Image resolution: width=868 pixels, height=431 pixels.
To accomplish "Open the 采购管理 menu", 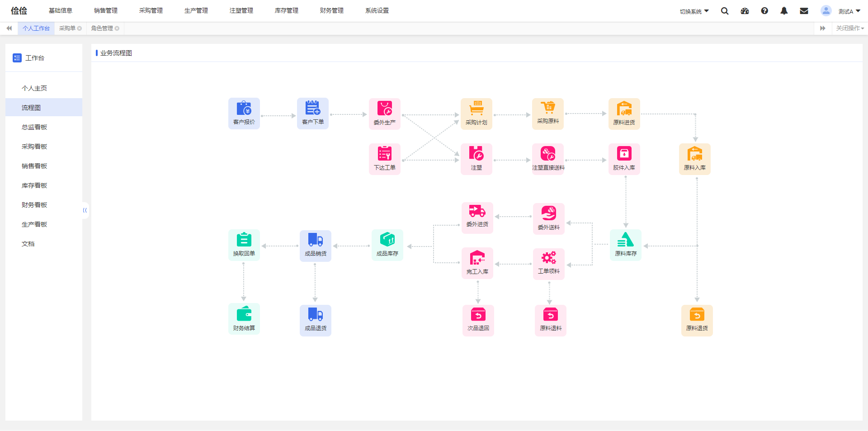I will coord(151,10).
